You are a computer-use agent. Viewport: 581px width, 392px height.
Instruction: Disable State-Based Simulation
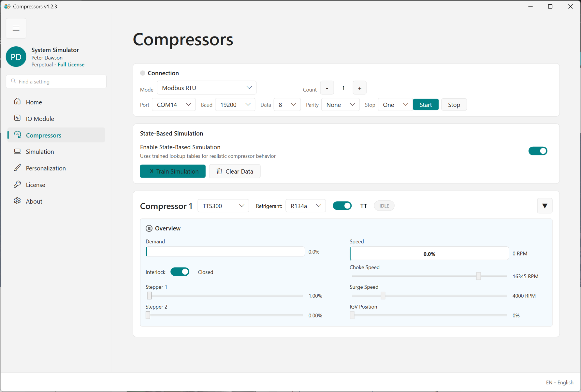pyautogui.click(x=538, y=151)
